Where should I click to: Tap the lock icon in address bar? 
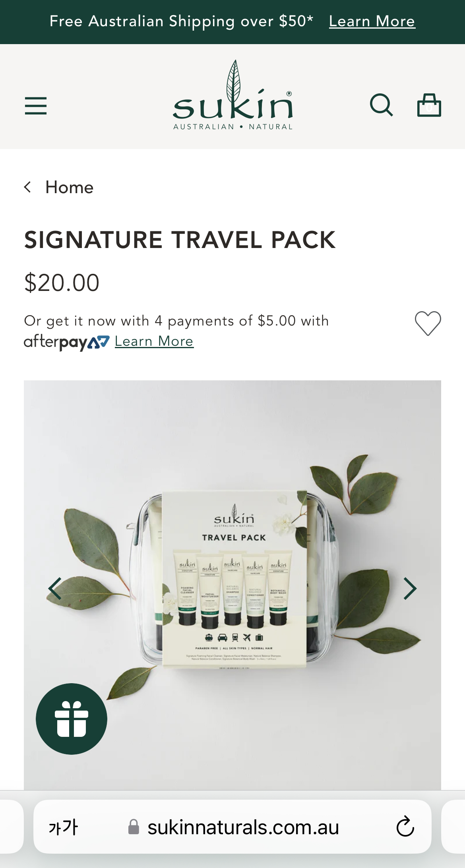tap(134, 827)
